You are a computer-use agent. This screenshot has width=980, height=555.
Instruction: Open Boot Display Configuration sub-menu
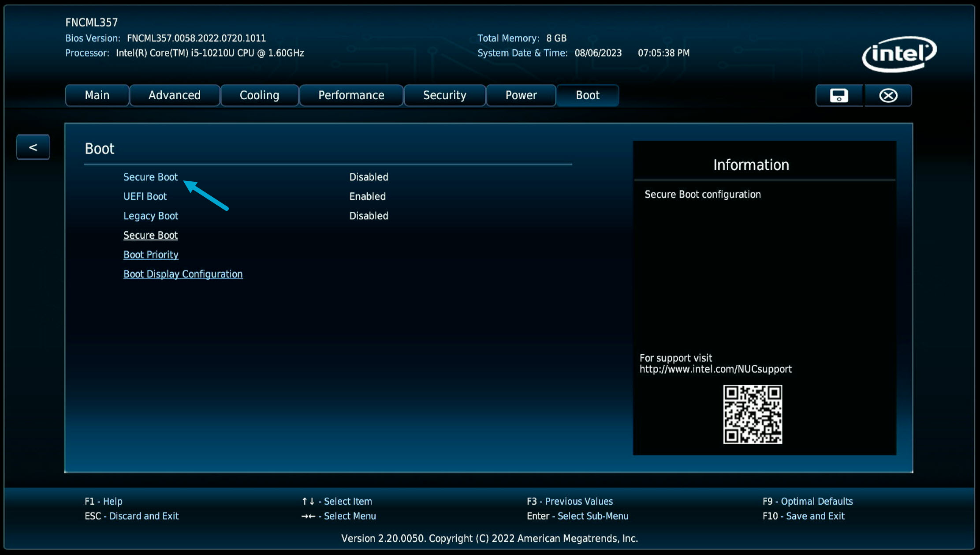pyautogui.click(x=183, y=274)
